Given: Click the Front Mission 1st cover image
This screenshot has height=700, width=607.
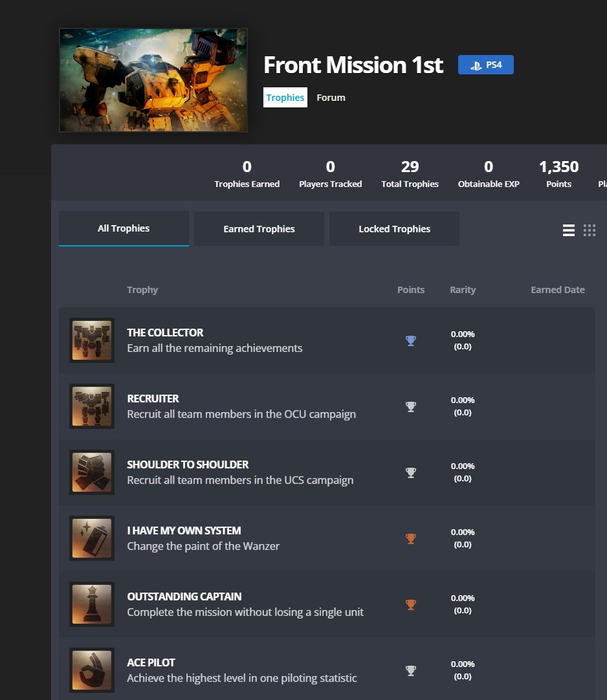Looking at the screenshot, I should [x=153, y=80].
